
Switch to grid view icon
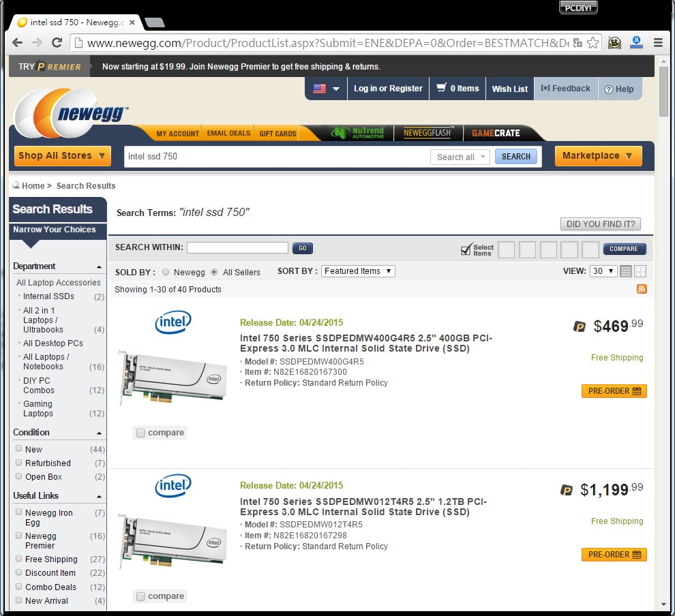640,271
